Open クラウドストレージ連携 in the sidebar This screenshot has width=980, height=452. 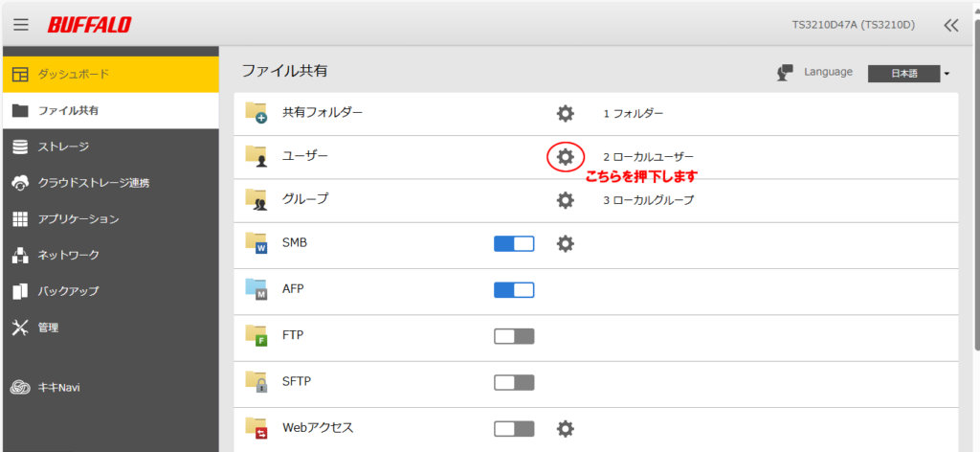point(111,183)
